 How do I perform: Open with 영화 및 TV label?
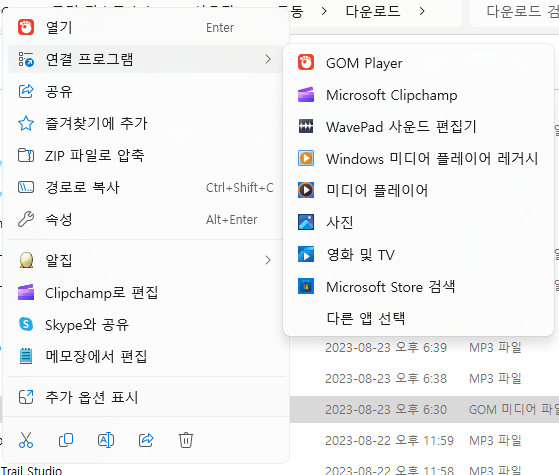pyautogui.click(x=360, y=255)
